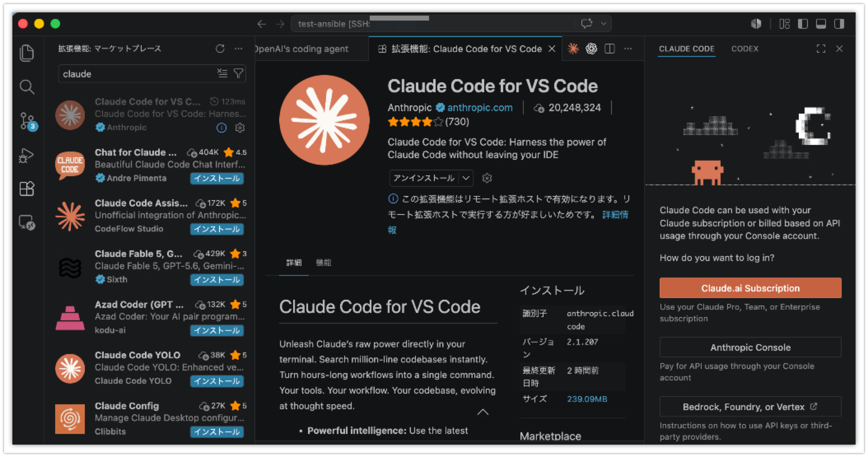The image size is (868, 457).
Task: Click the Claude Code spark icon in editor toolbar
Action: pos(573,49)
